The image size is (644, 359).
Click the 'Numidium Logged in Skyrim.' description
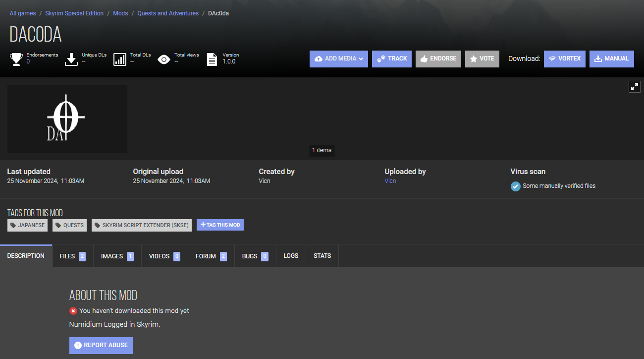(x=114, y=324)
